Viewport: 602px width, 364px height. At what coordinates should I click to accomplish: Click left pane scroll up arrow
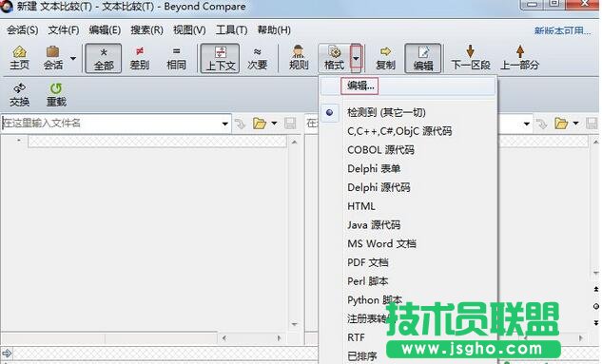coord(294,143)
